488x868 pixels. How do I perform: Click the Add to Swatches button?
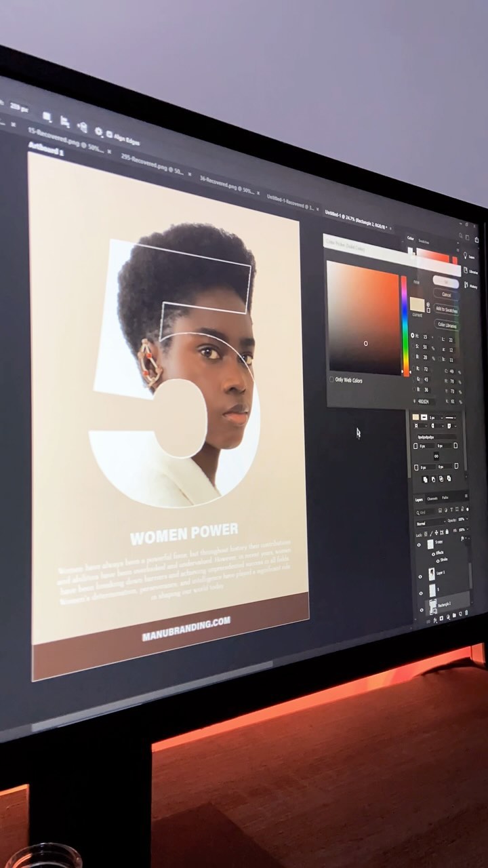tap(447, 309)
